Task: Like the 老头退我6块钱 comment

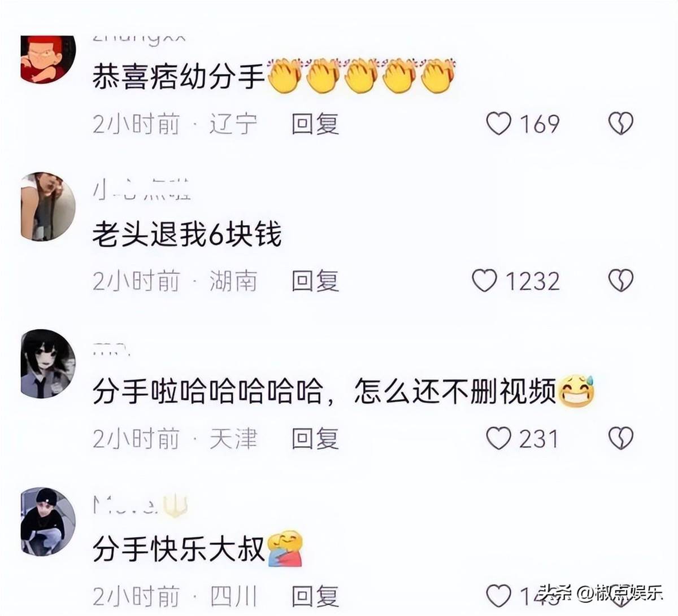Action: (x=484, y=281)
